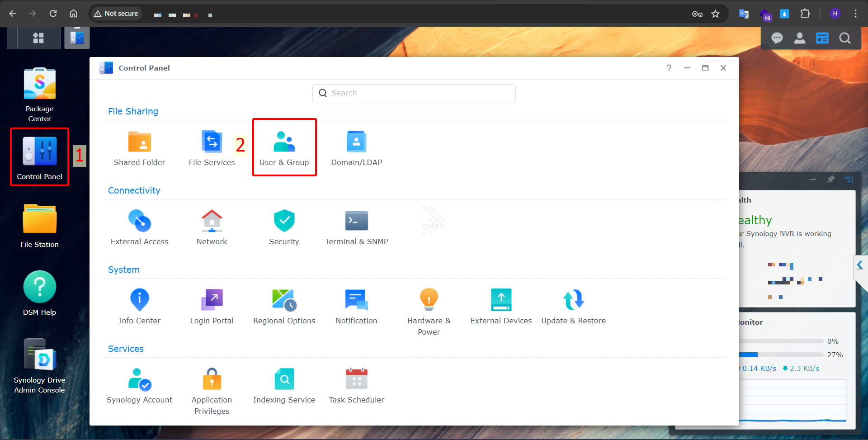Open Update & Restore

pyautogui.click(x=573, y=306)
